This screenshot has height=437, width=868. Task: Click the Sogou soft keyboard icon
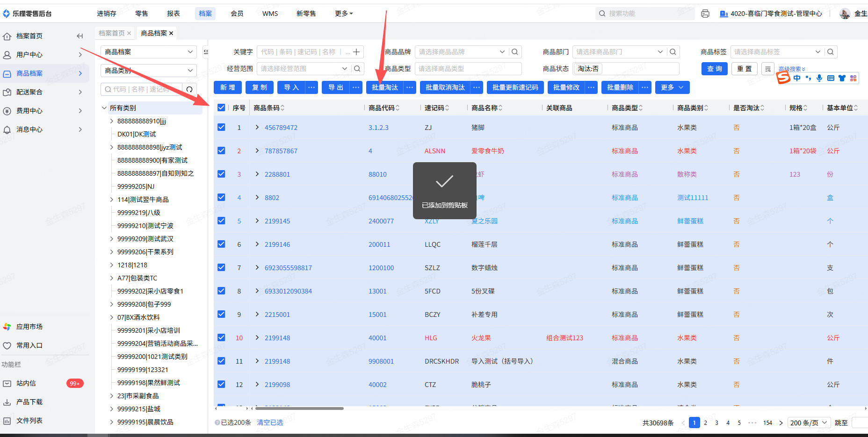831,78
